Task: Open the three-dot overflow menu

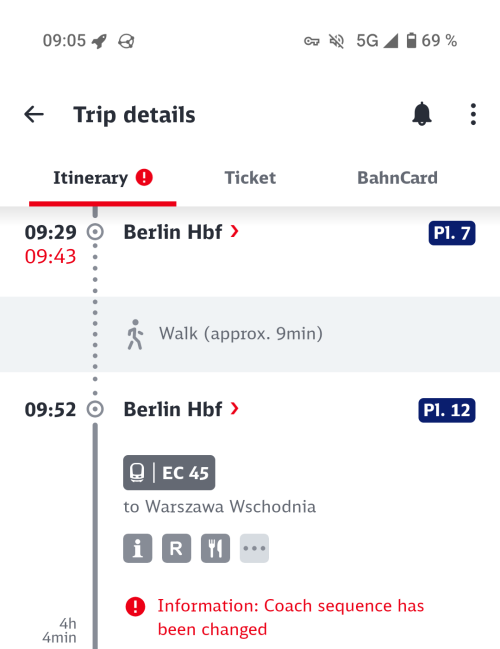Action: coord(473,114)
